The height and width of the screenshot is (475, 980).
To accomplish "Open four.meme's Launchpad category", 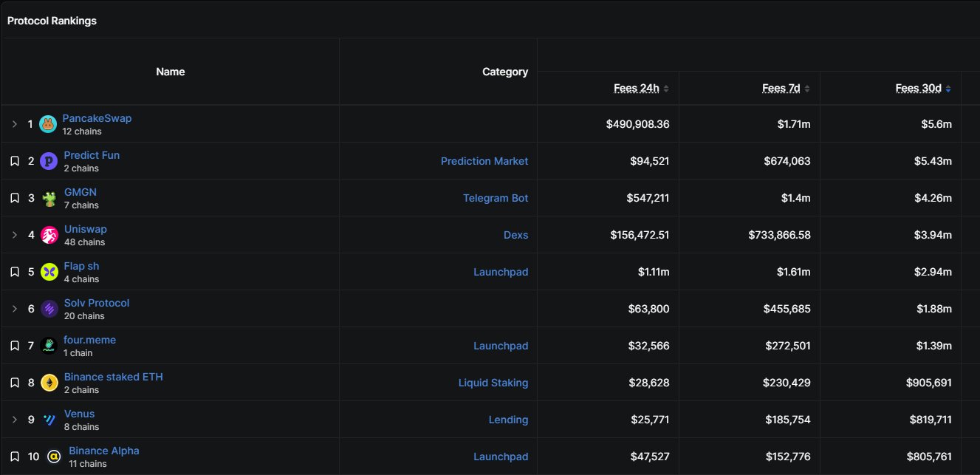I will pos(501,346).
